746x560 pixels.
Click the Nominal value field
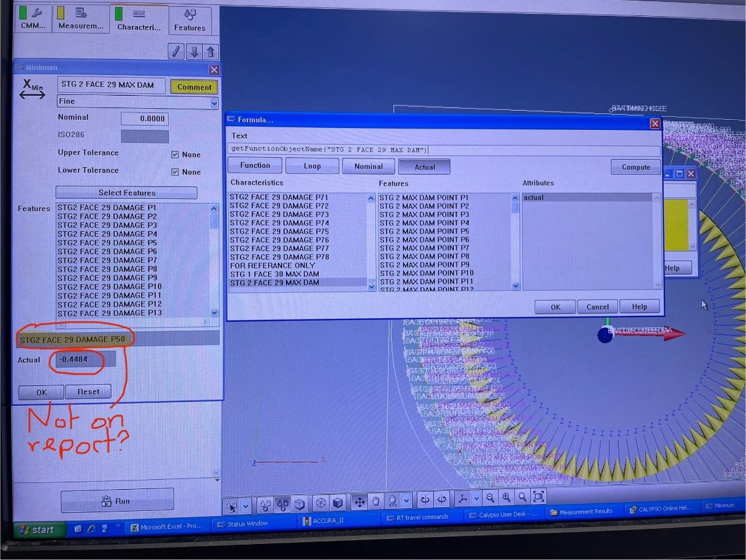(x=144, y=118)
